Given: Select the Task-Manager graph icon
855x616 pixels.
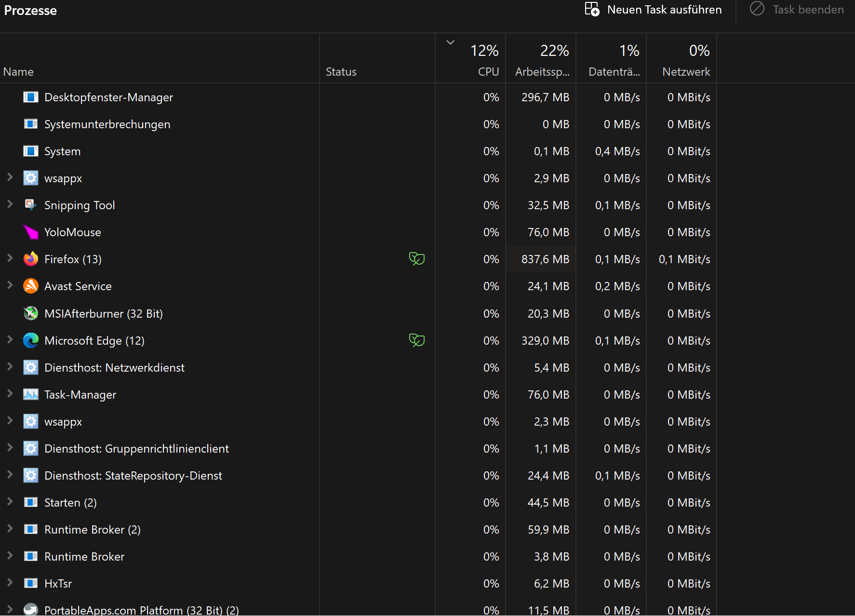Looking at the screenshot, I should [x=30, y=394].
